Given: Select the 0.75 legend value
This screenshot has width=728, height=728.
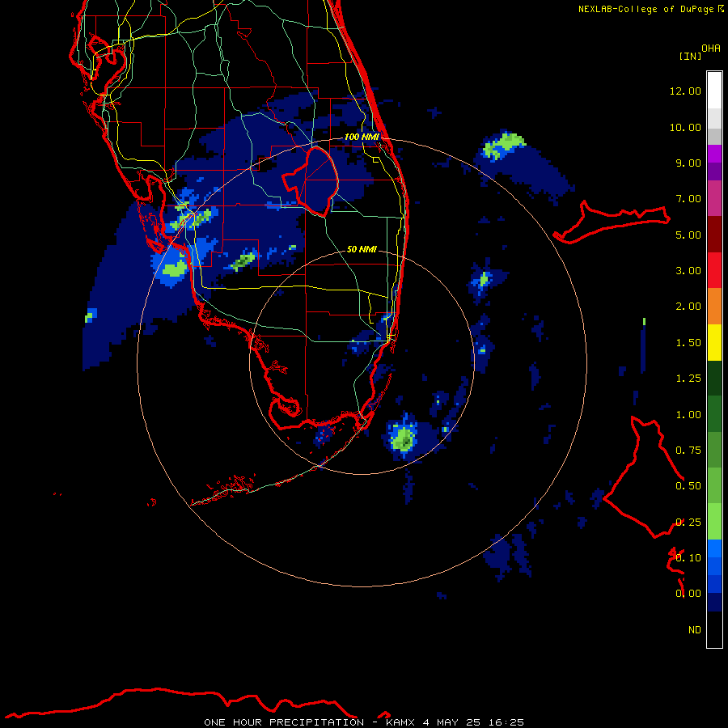Looking at the screenshot, I should coord(688,451).
